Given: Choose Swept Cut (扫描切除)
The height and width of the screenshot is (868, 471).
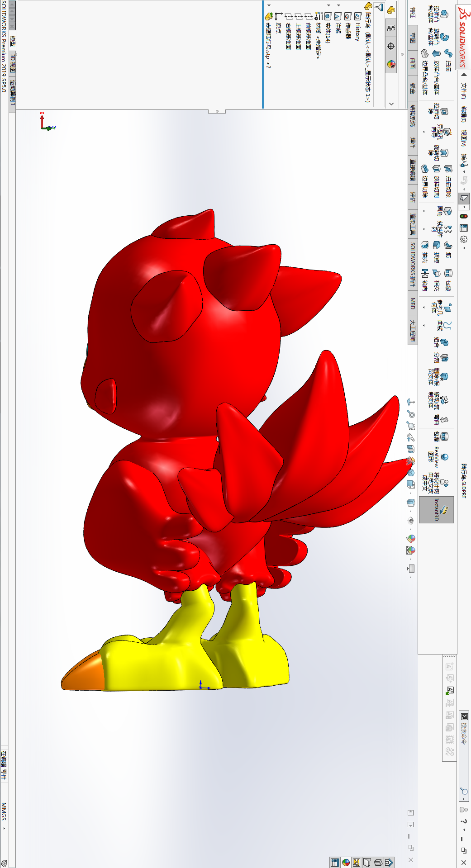Looking at the screenshot, I should pos(448,181).
